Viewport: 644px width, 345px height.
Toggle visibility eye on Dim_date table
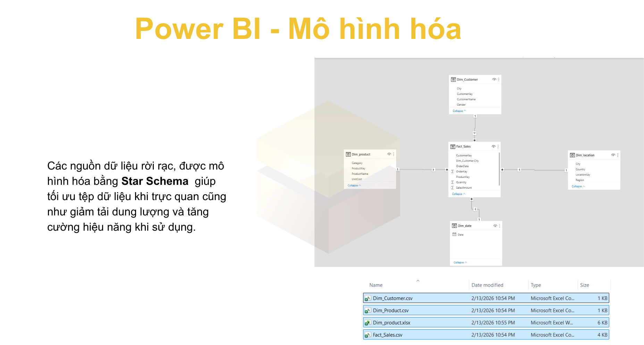point(495,226)
